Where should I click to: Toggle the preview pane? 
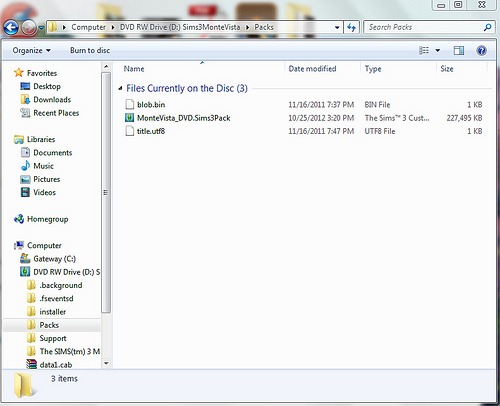click(459, 51)
